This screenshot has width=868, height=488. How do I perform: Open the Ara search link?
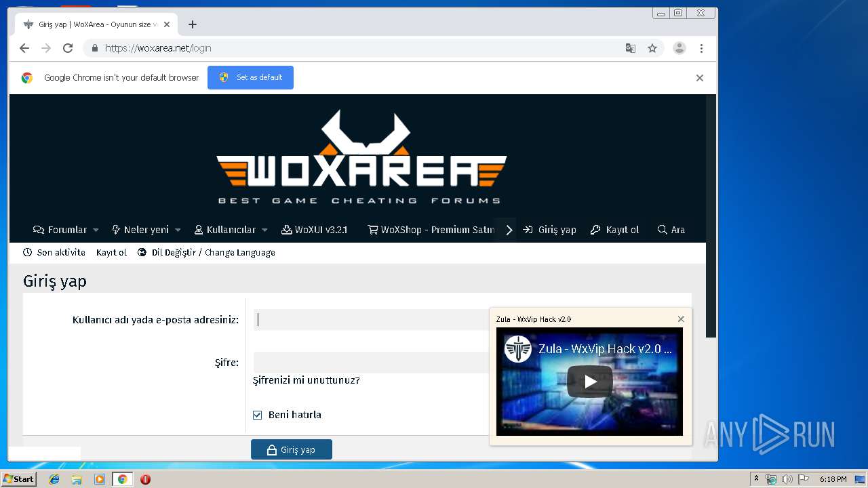(671, 230)
